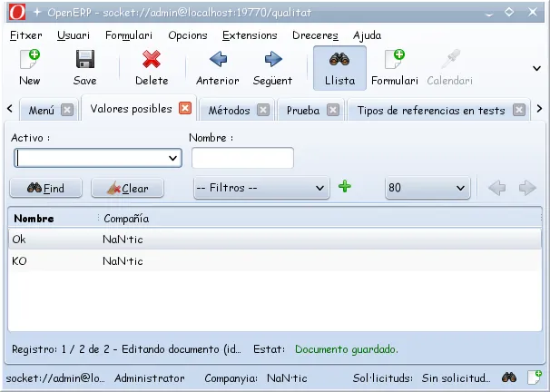
Task: Close the Valores posibles tab
Action: click(x=185, y=108)
